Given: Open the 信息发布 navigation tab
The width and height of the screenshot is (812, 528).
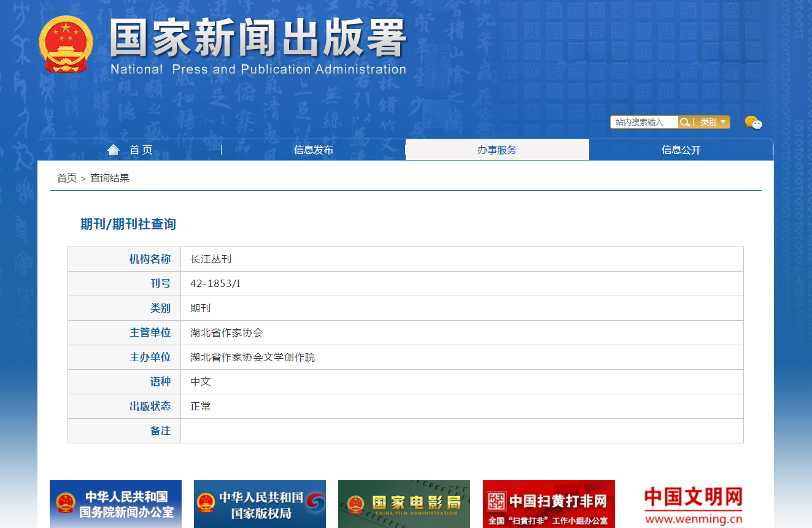Looking at the screenshot, I should [x=313, y=150].
